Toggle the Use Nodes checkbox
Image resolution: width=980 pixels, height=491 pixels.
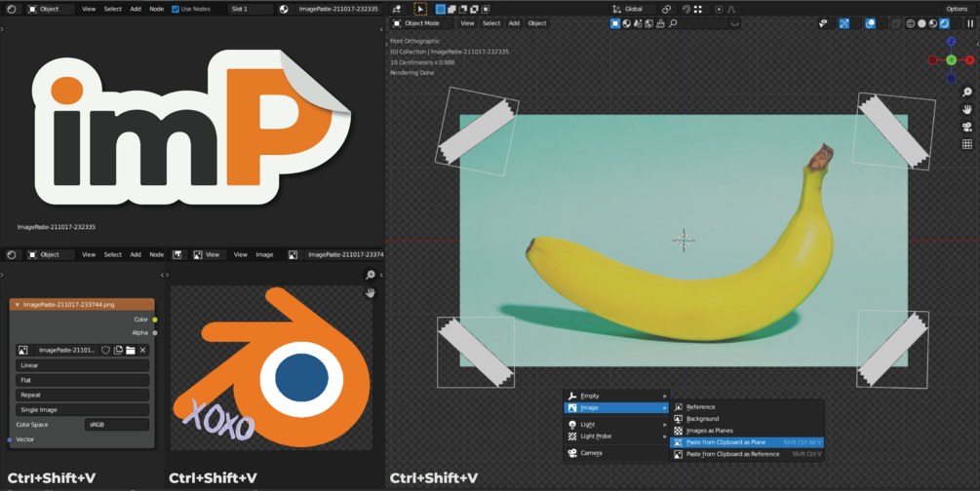(175, 9)
